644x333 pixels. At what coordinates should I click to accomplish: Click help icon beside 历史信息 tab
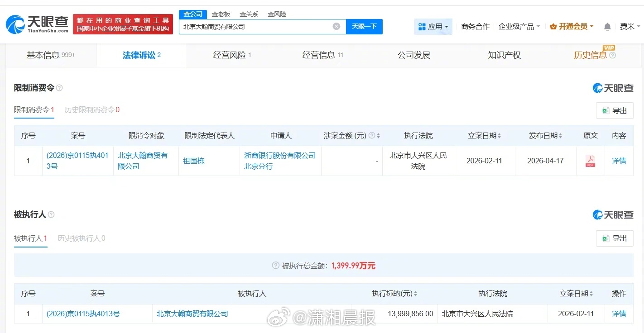tap(612, 55)
